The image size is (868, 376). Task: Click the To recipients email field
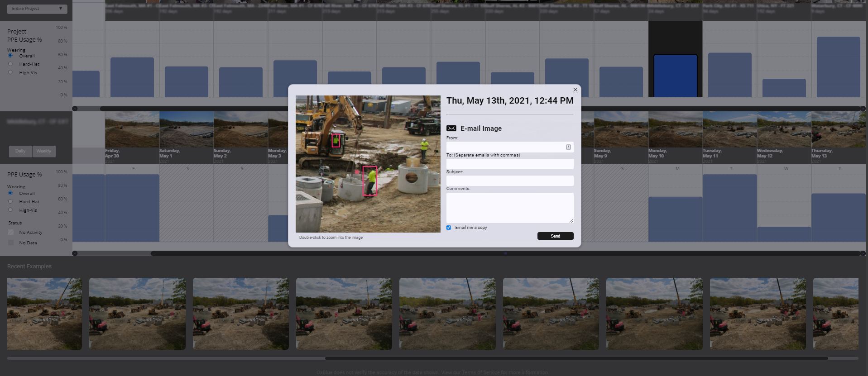[x=510, y=164]
